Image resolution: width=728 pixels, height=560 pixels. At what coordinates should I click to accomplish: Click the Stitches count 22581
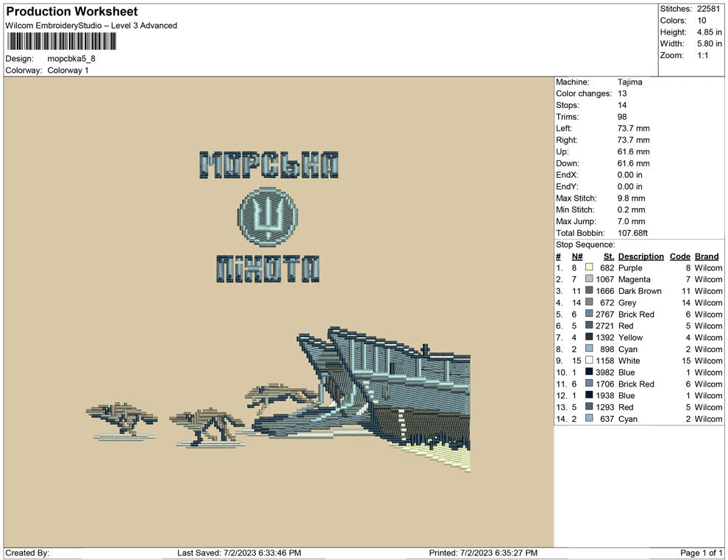click(x=708, y=9)
